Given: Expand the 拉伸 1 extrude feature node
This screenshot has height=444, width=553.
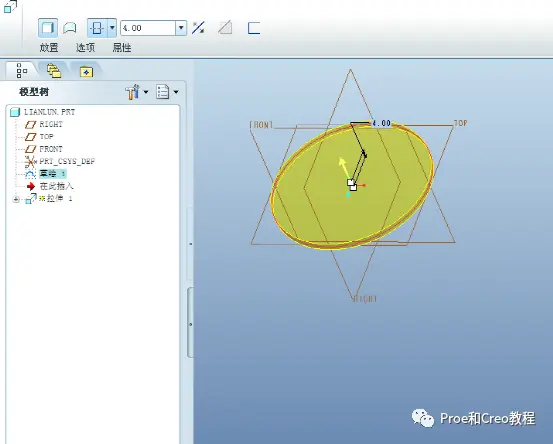Looking at the screenshot, I should click(x=16, y=200).
